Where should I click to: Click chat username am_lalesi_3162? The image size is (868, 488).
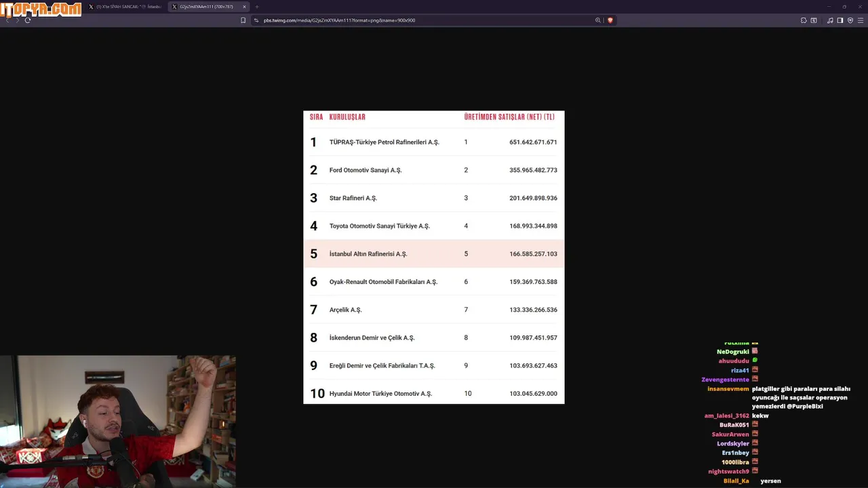coord(727,415)
